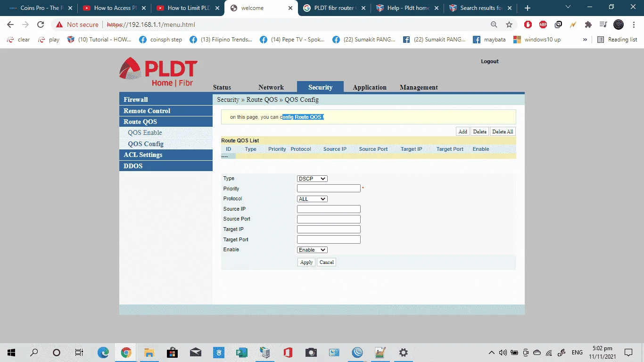Image resolution: width=644 pixels, height=362 pixels.
Task: Expand the hidden bookmarks overflow chevron
Action: [585, 40]
